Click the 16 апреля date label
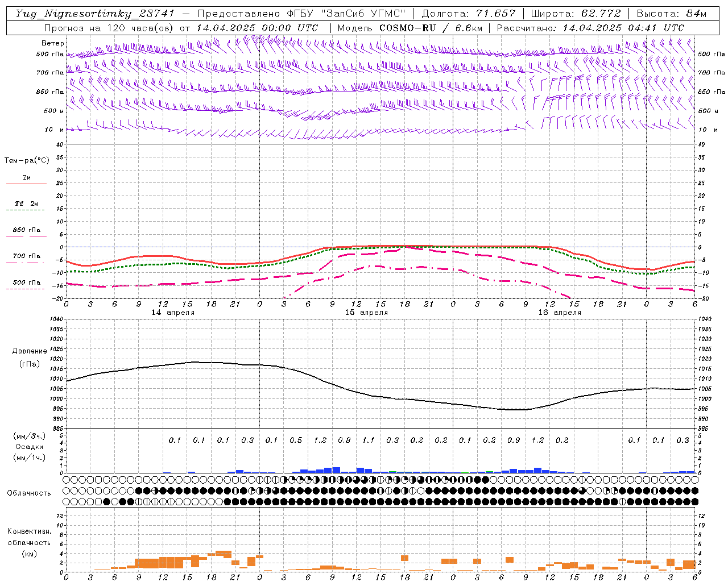This screenshot has height=582, width=728. 560,312
